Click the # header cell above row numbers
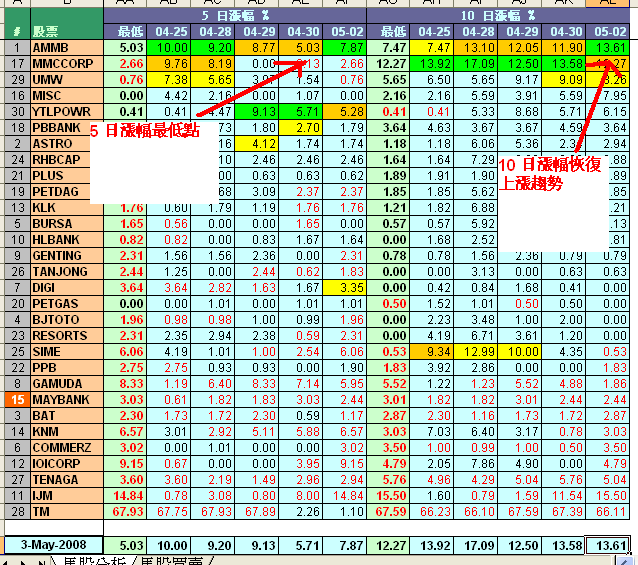The width and height of the screenshot is (638, 565). [x=16, y=32]
